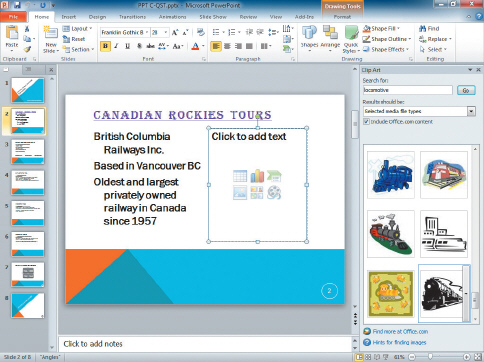Insert clip art placeholder icon
Viewport: 484px width, 362px height.
(x=257, y=193)
